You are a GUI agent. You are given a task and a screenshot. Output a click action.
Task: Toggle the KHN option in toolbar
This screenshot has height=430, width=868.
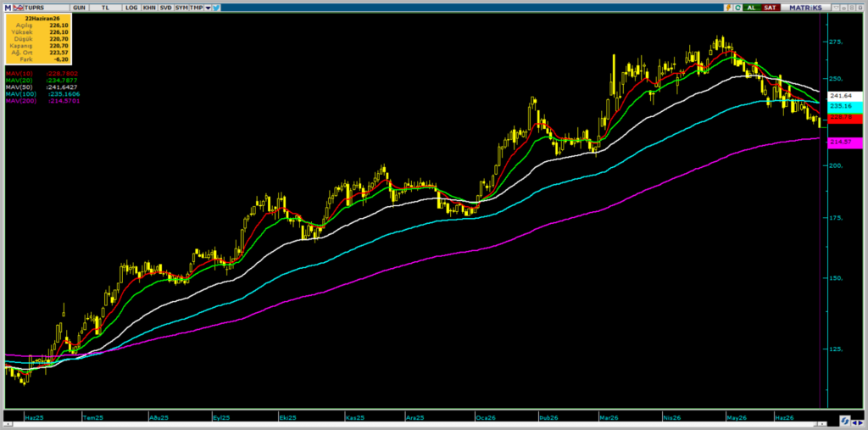(149, 8)
